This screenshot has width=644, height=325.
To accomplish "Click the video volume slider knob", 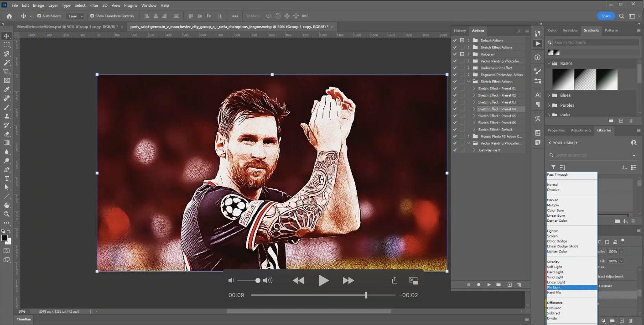I will (x=258, y=280).
